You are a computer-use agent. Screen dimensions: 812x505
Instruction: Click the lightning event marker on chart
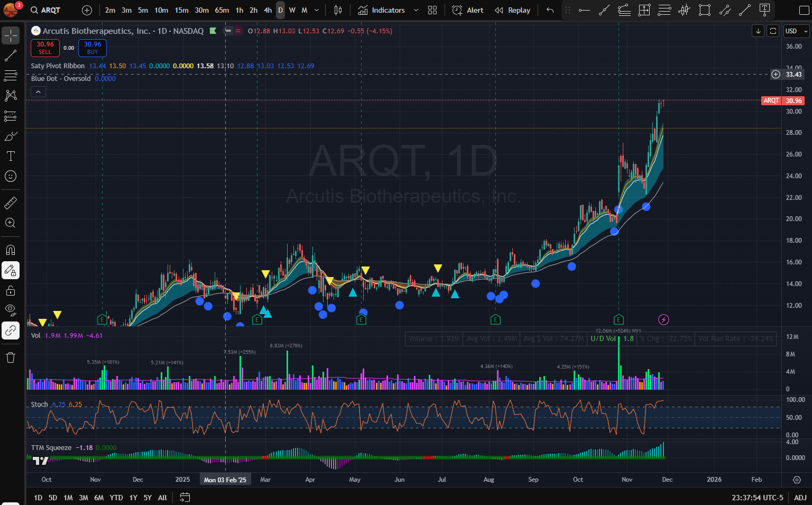tap(664, 319)
